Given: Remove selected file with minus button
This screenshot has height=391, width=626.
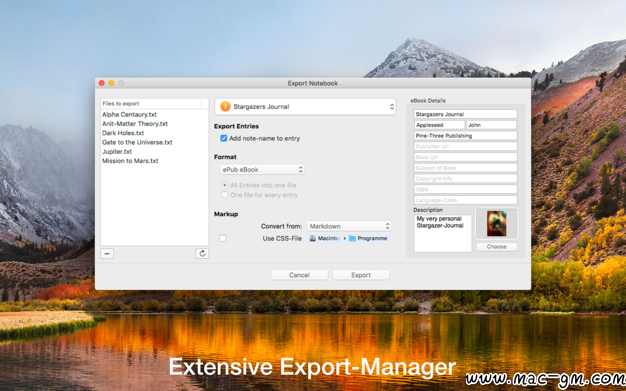Looking at the screenshot, I should click(107, 253).
